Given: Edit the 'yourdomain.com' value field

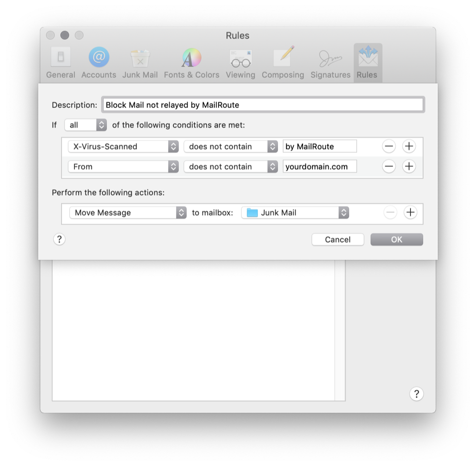Looking at the screenshot, I should tap(320, 166).
